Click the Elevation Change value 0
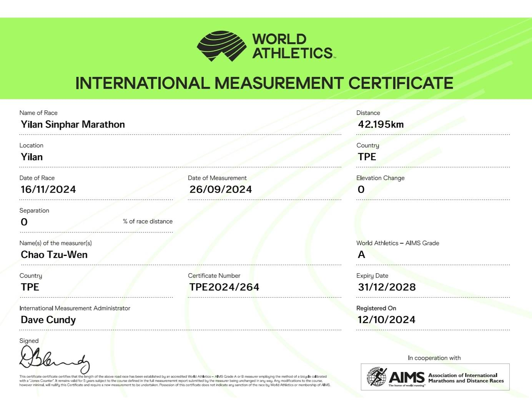 [361, 189]
